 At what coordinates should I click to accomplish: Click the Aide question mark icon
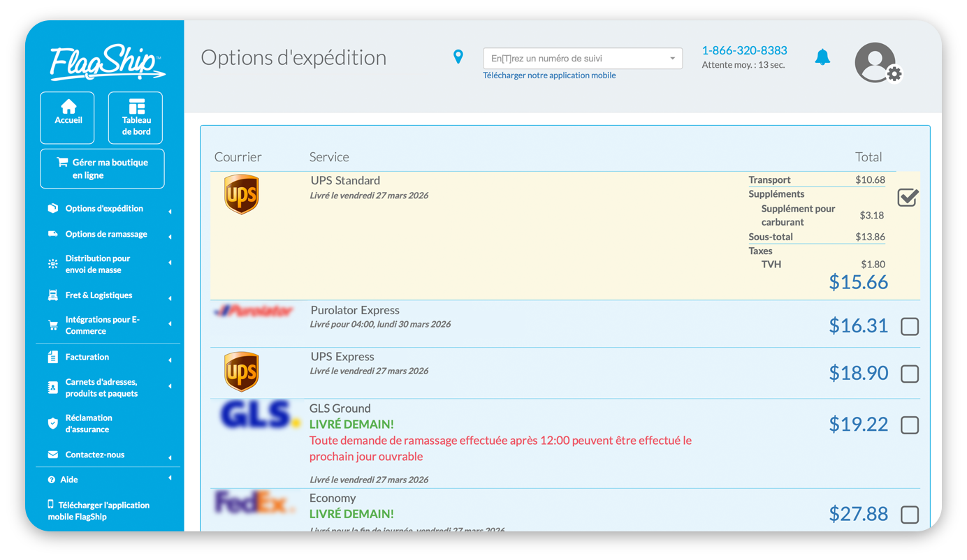pos(52,480)
